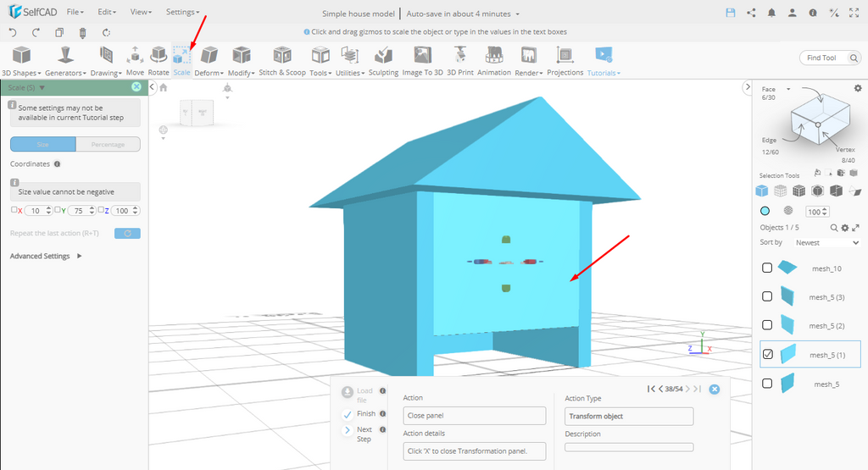Open the 3D Shapes dropdown

coord(21,61)
